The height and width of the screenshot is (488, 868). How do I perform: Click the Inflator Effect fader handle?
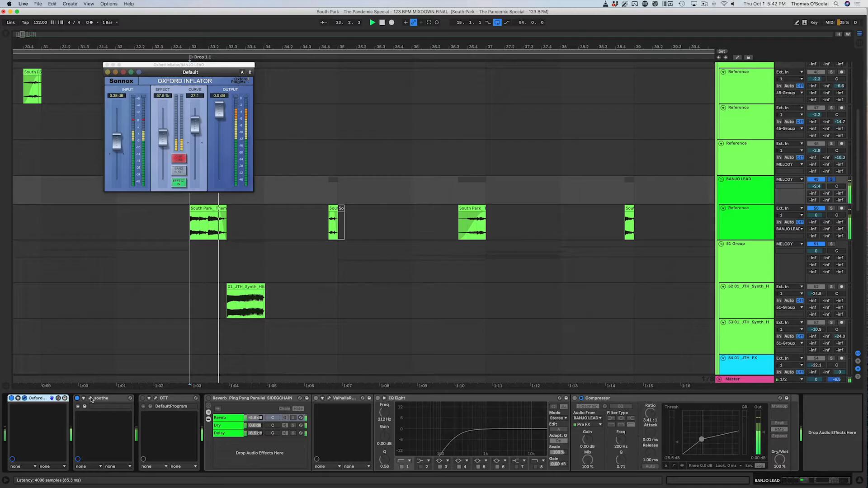click(x=162, y=137)
